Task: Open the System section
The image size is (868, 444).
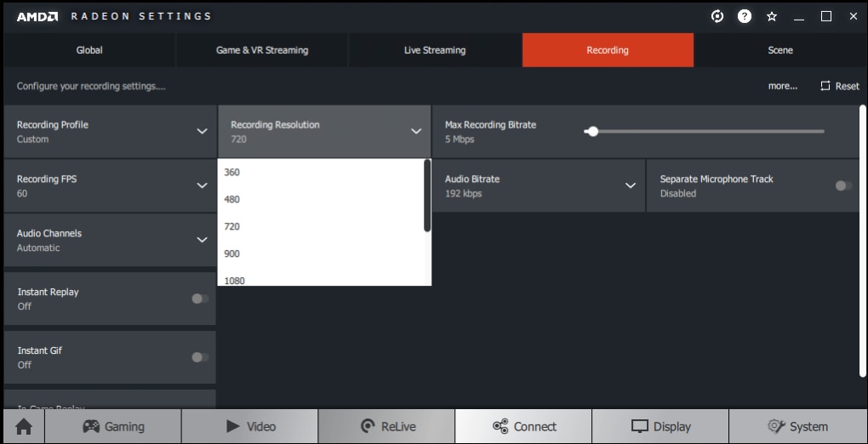Action: click(x=797, y=426)
